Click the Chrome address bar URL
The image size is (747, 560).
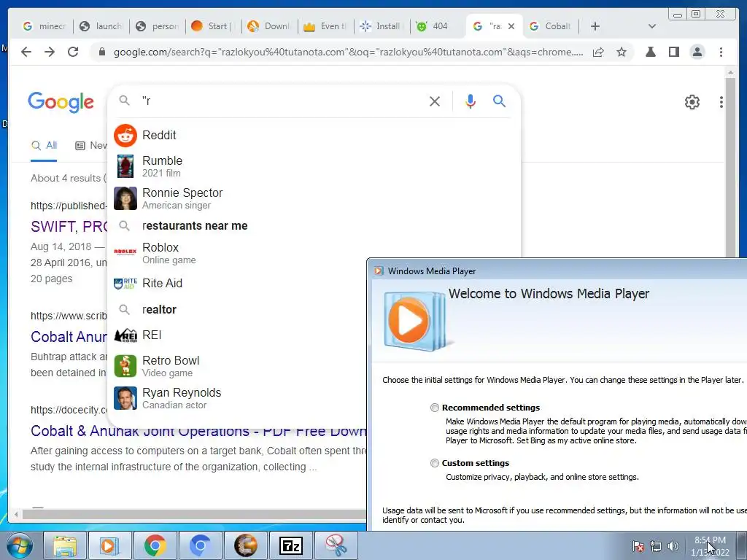tap(348, 52)
